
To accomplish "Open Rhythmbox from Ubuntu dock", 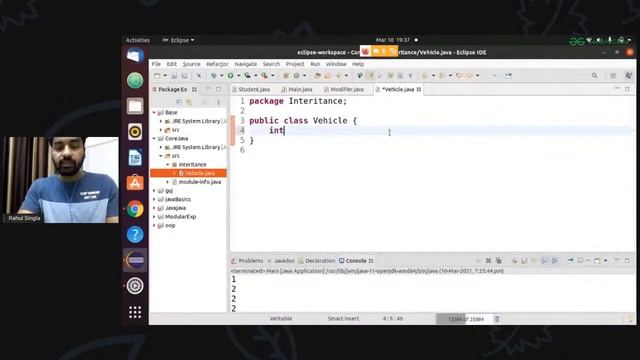I will click(135, 132).
